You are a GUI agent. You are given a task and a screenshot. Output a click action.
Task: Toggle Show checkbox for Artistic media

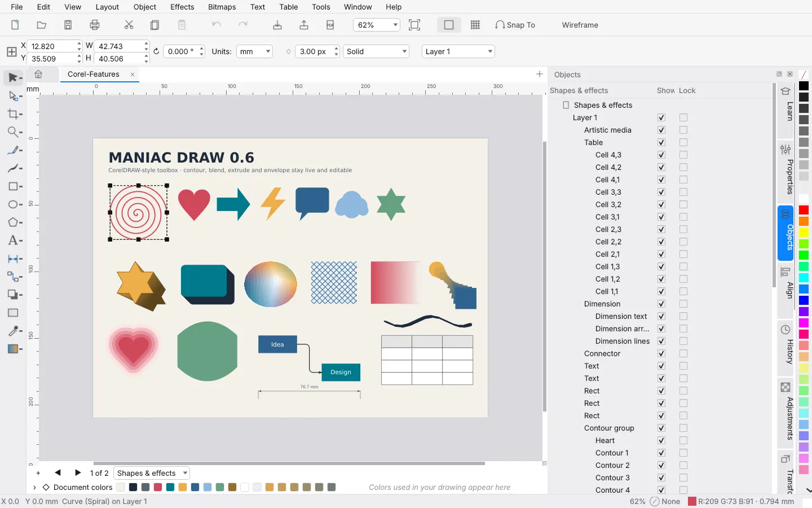coord(661,130)
